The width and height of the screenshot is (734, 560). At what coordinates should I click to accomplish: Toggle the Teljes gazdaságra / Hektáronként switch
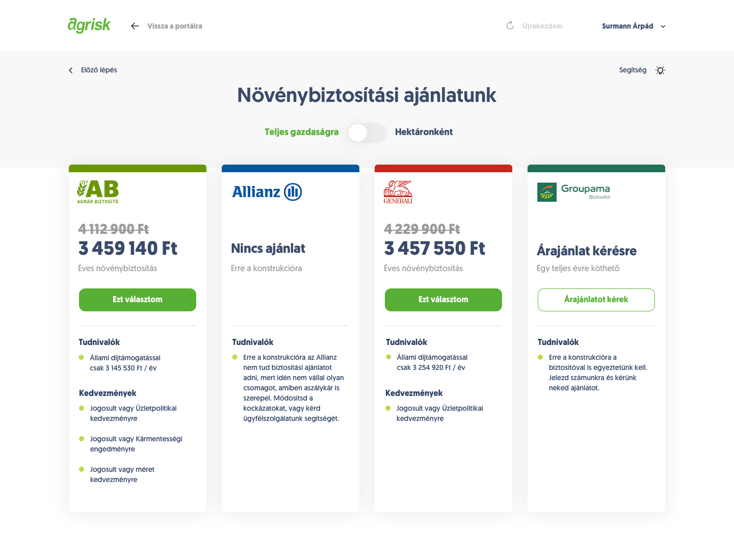tap(367, 133)
